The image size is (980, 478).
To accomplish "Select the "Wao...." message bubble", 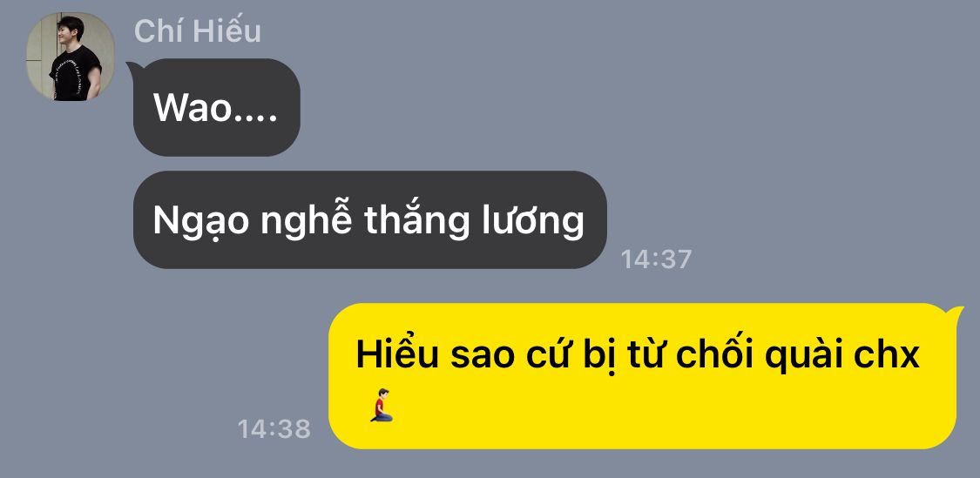I will (x=216, y=107).
